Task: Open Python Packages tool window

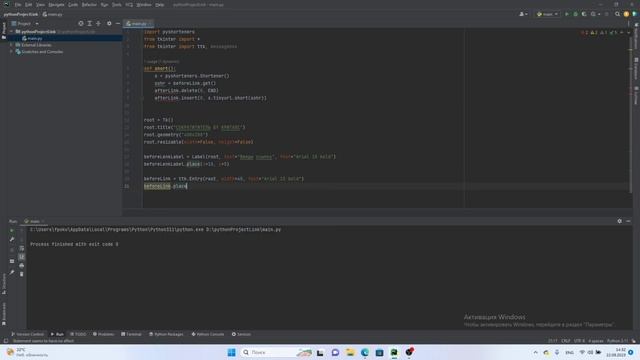Action: (166, 334)
